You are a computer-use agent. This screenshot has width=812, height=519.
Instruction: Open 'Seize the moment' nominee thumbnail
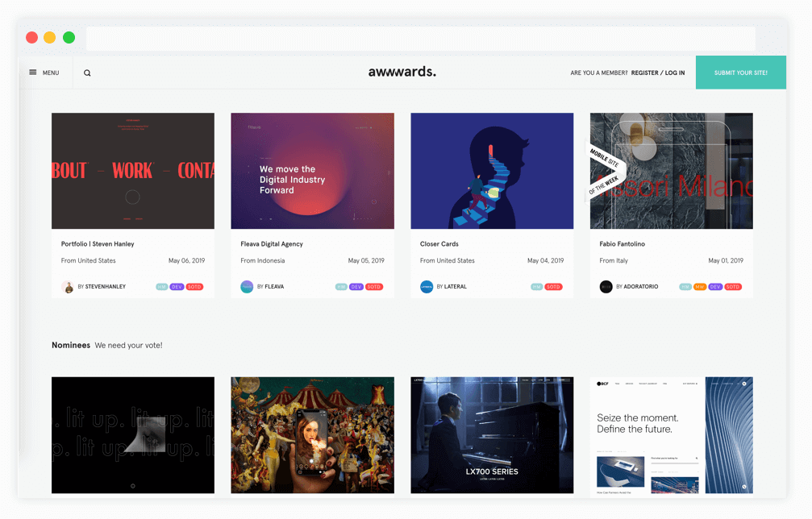click(x=672, y=434)
